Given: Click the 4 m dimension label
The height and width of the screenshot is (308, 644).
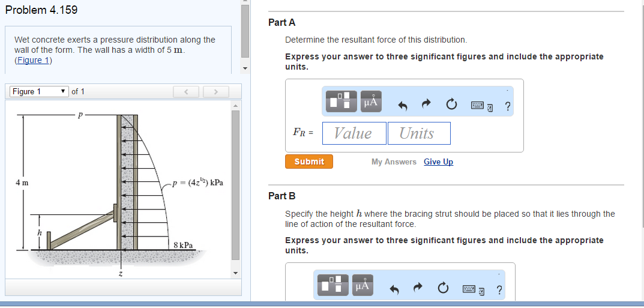Looking at the screenshot, I should [x=22, y=183].
